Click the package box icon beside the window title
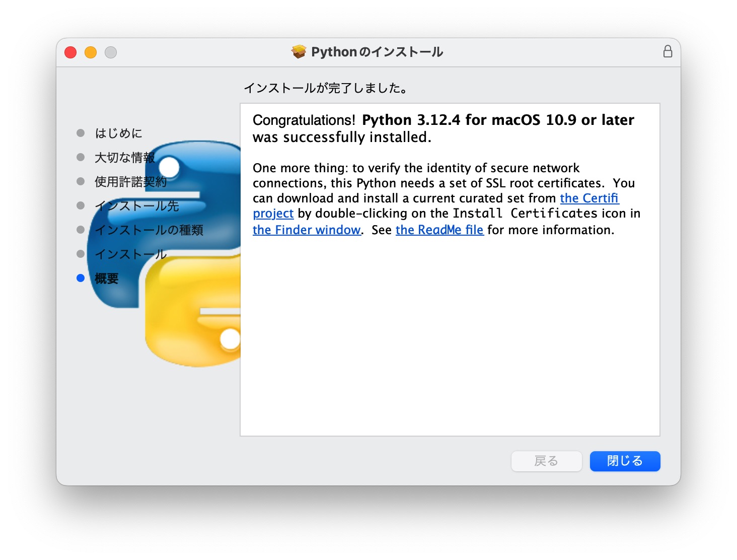The width and height of the screenshot is (737, 560). coord(299,52)
